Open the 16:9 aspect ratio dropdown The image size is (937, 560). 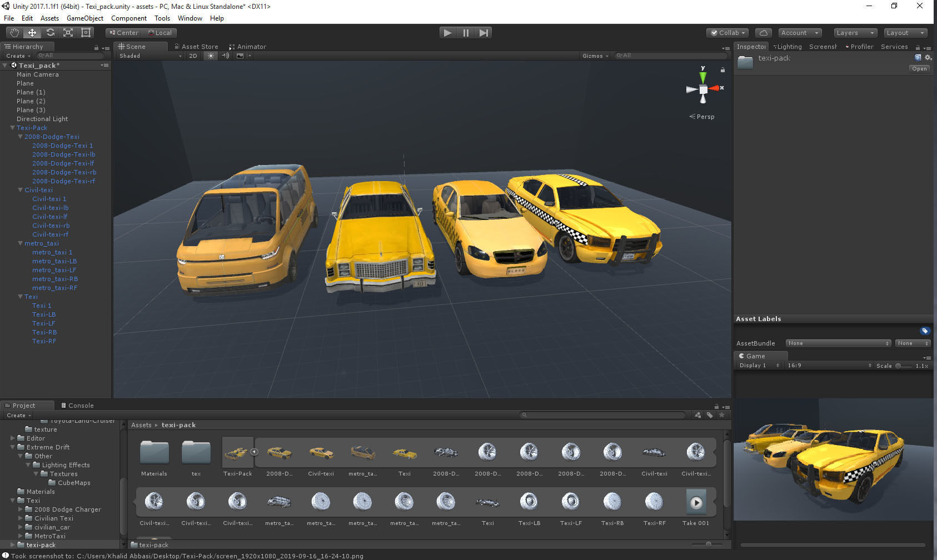point(829,366)
